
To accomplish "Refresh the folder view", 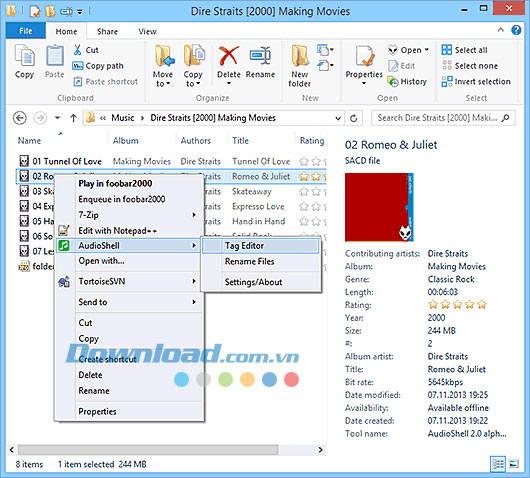I will 354,118.
